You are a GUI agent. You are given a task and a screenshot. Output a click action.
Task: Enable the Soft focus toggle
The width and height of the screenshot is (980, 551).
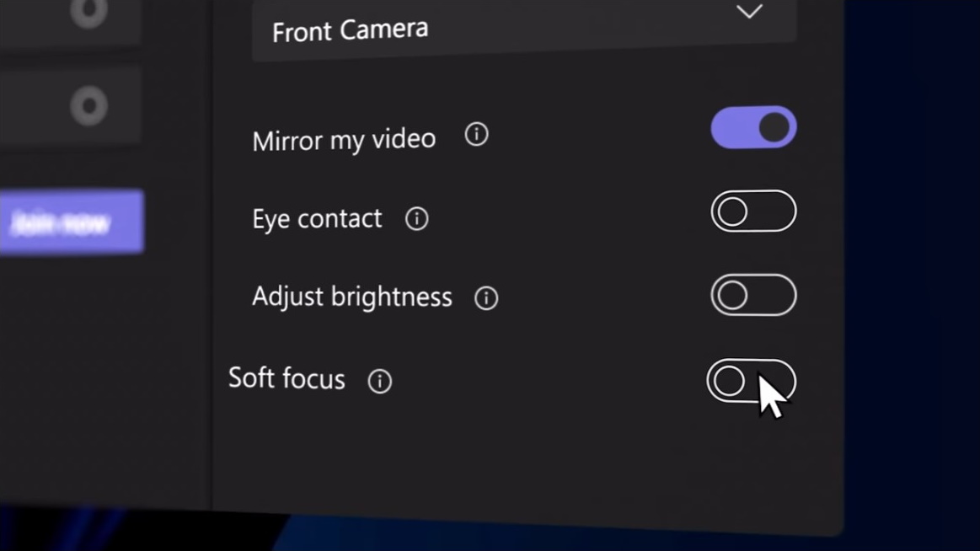coord(751,381)
